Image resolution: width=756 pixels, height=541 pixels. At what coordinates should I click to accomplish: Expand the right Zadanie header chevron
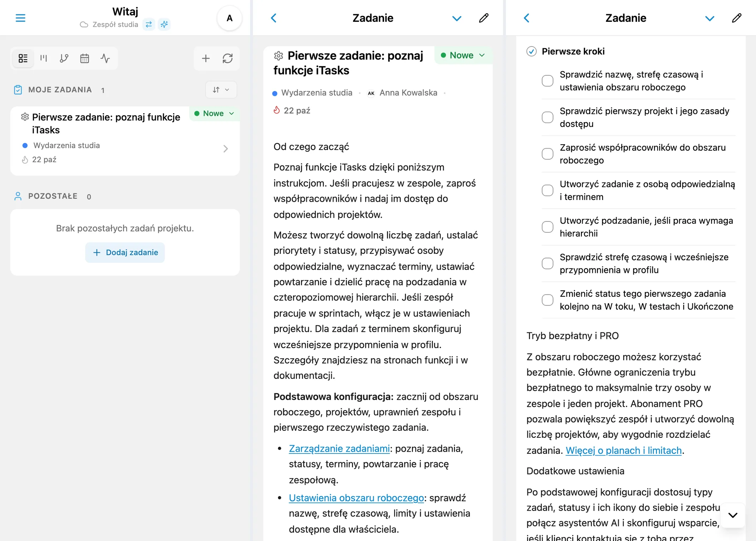coord(710,18)
